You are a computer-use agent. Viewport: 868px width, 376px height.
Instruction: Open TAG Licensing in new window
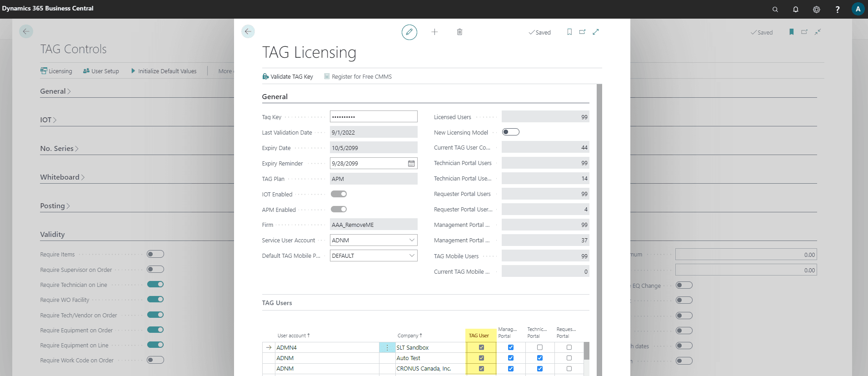pos(582,32)
